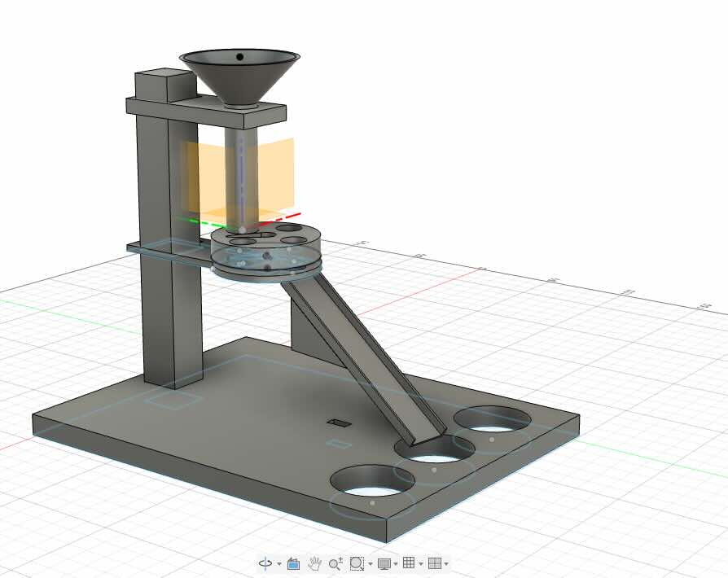Expand the Zoom Window options arrow

coord(370,564)
